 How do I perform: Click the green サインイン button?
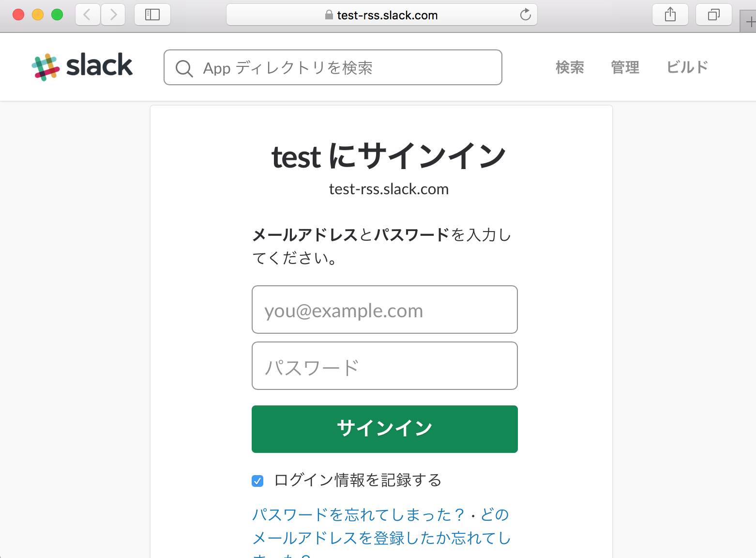384,428
